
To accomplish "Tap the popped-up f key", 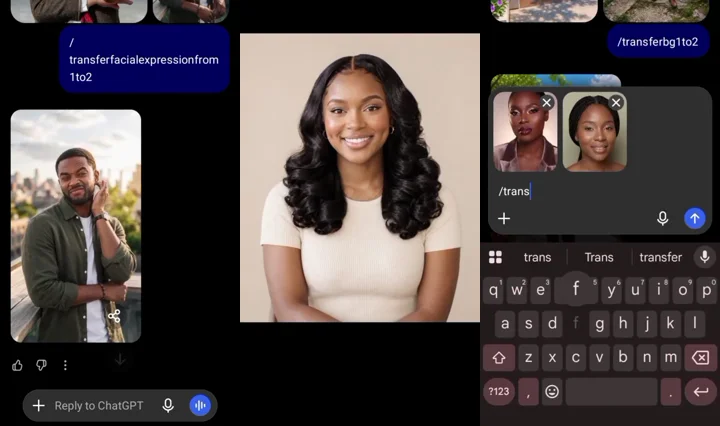I will 576,288.
